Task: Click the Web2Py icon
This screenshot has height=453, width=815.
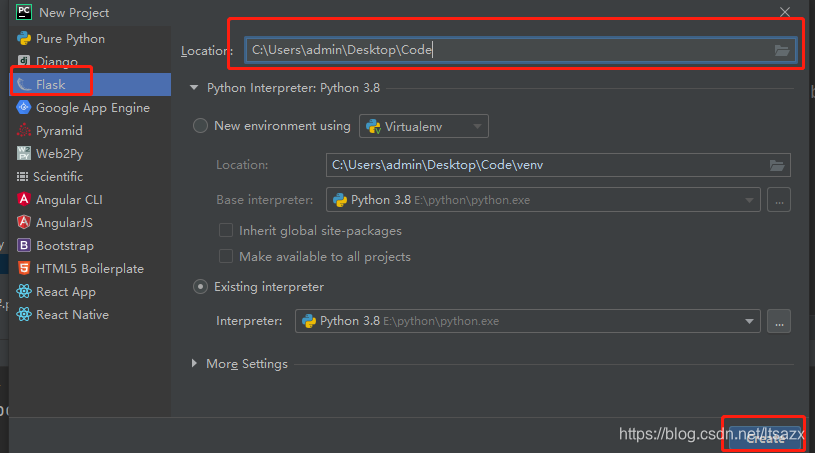Action: 24,153
